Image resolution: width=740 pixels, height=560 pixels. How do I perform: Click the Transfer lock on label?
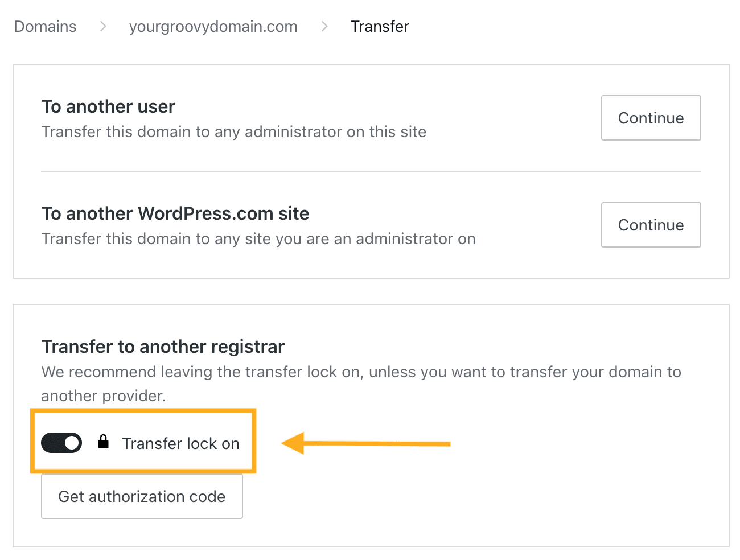click(180, 443)
